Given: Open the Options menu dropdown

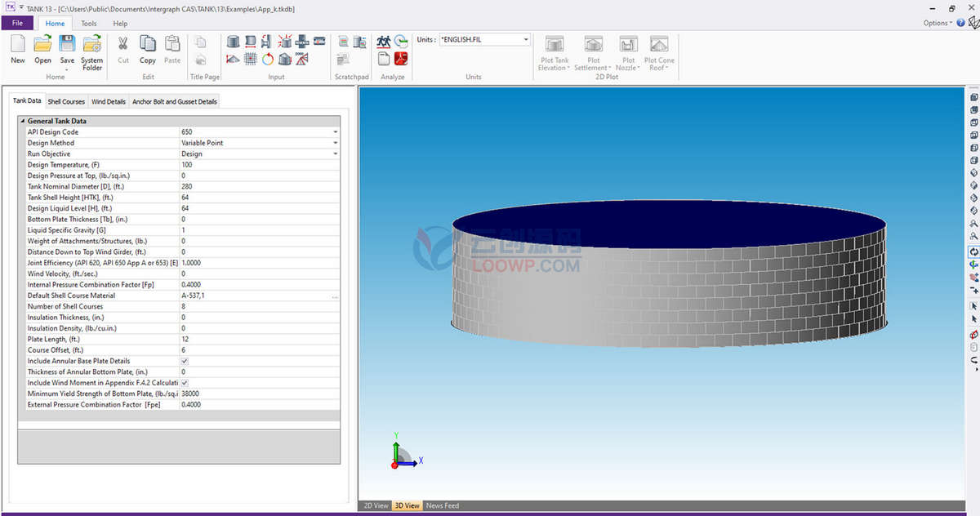Looking at the screenshot, I should 938,23.
